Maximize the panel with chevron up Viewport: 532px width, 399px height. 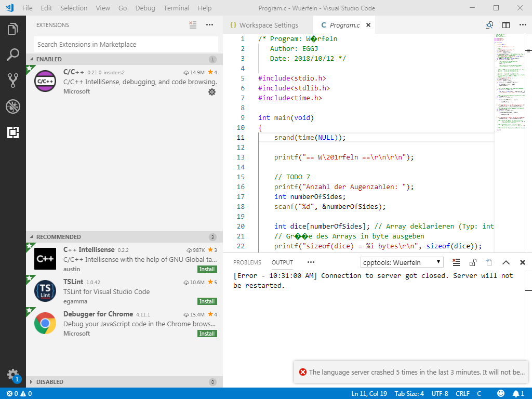[506, 262]
